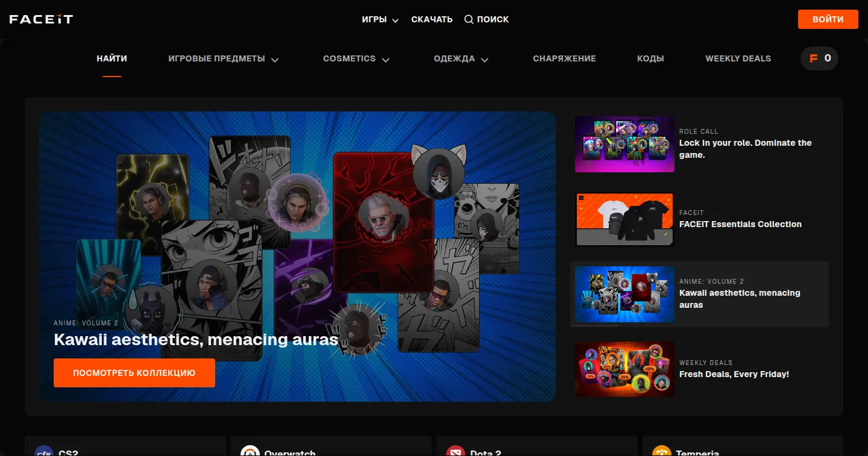868x456 pixels.
Task: Switch to the WEEKLY DEALS tab
Action: (x=738, y=58)
